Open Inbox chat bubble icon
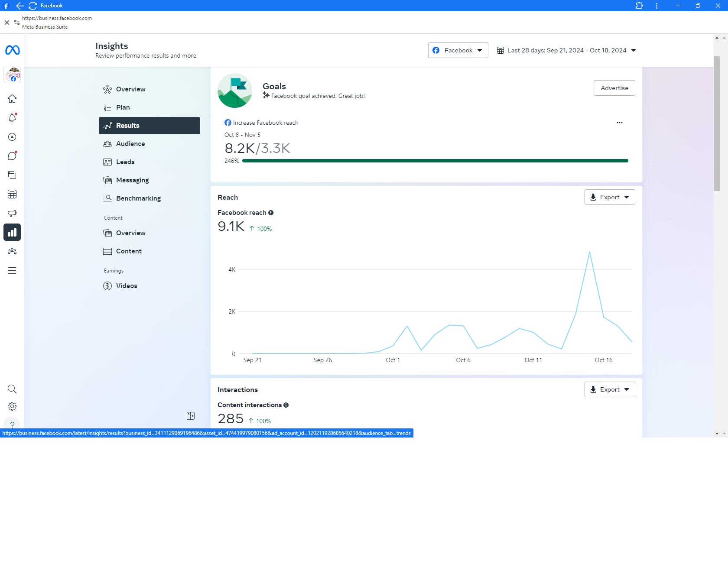Screen dimensions: 728x564 [12, 156]
